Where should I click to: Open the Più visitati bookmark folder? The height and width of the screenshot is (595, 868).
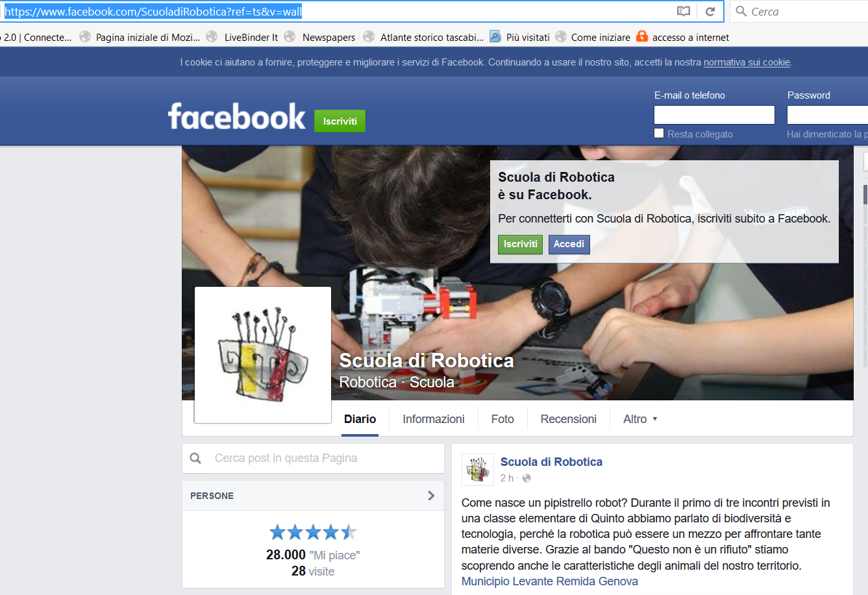pos(519,37)
